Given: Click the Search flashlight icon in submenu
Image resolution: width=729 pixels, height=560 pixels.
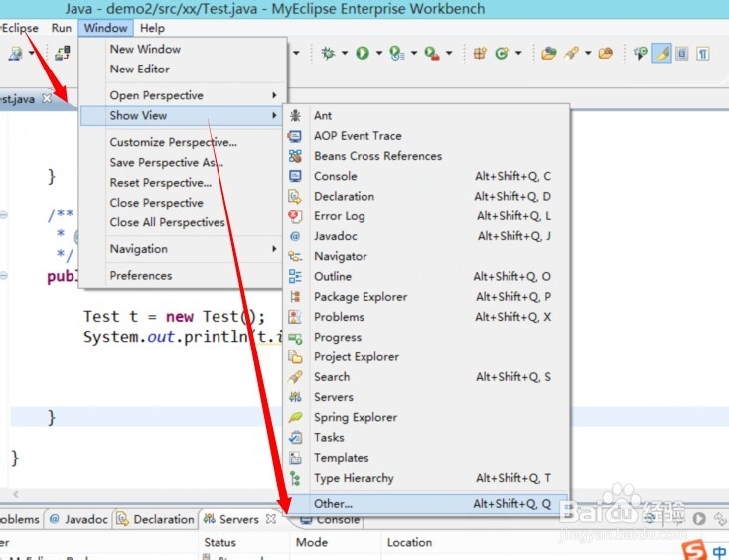Looking at the screenshot, I should point(295,377).
